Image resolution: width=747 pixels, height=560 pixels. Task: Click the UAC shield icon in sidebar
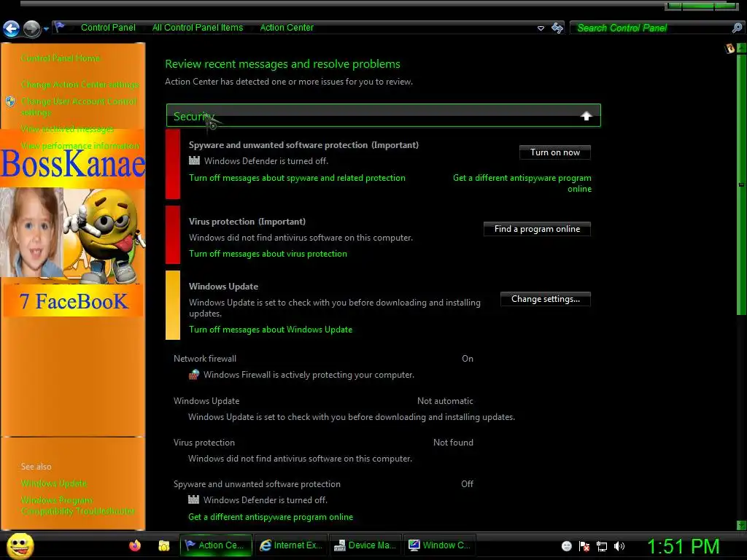[10, 101]
